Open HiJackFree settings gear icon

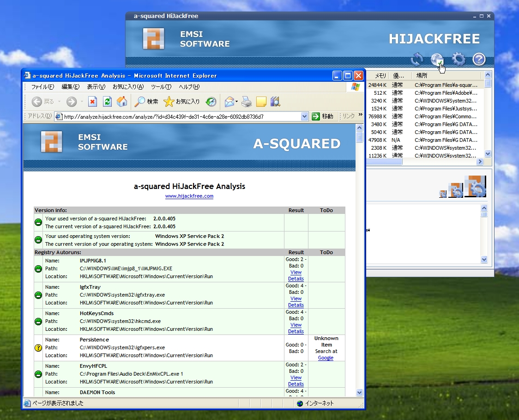click(459, 59)
